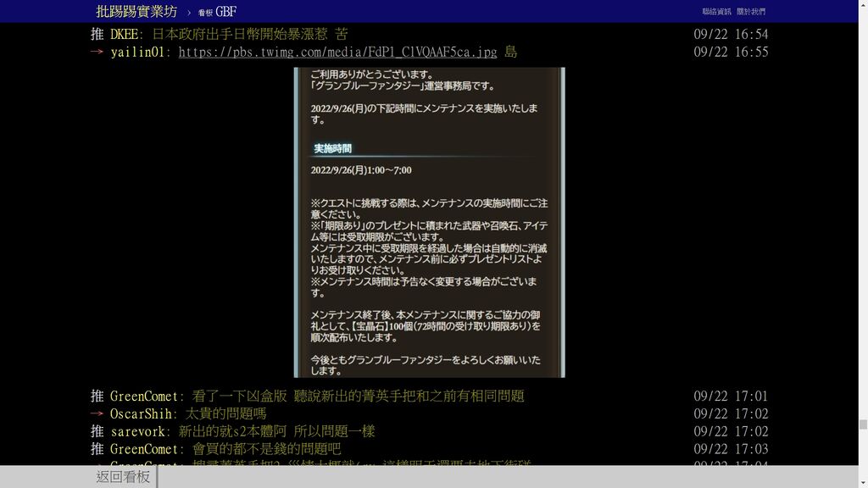Click the 2022/9/26(月)1:00～7:00 time text

tap(361, 170)
